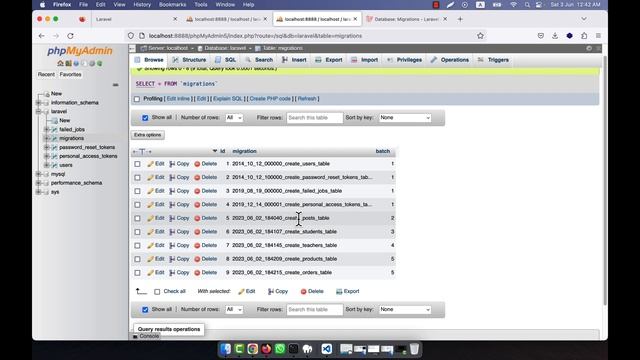Open personal_access_tokens table in tree
The height and width of the screenshot is (360, 640).
click(x=88, y=156)
